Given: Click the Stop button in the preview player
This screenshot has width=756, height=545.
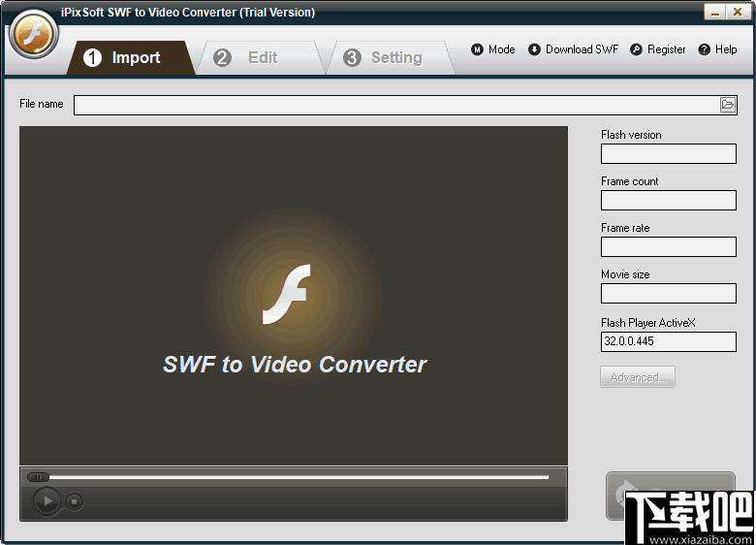Looking at the screenshot, I should tap(75, 501).
